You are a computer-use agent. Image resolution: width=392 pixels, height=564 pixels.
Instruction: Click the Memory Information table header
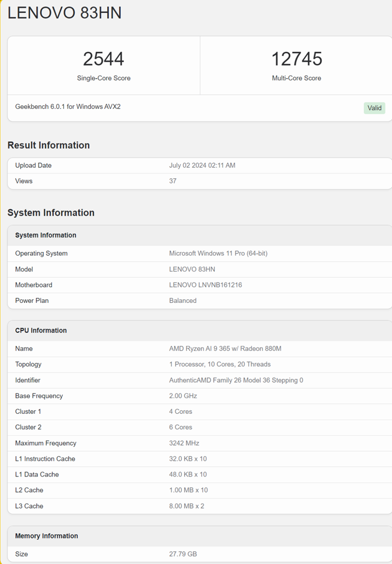[x=47, y=536]
